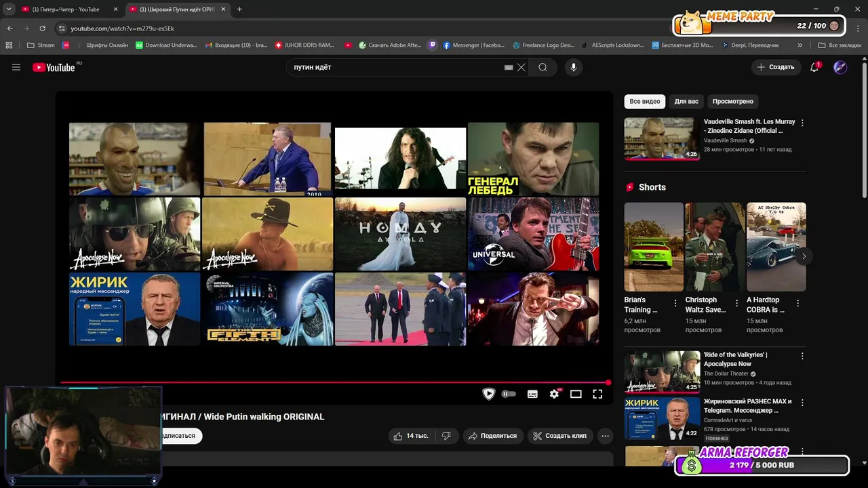Viewport: 868px width, 488px height.
Task: Open YouTube notifications bell
Action: [815, 67]
